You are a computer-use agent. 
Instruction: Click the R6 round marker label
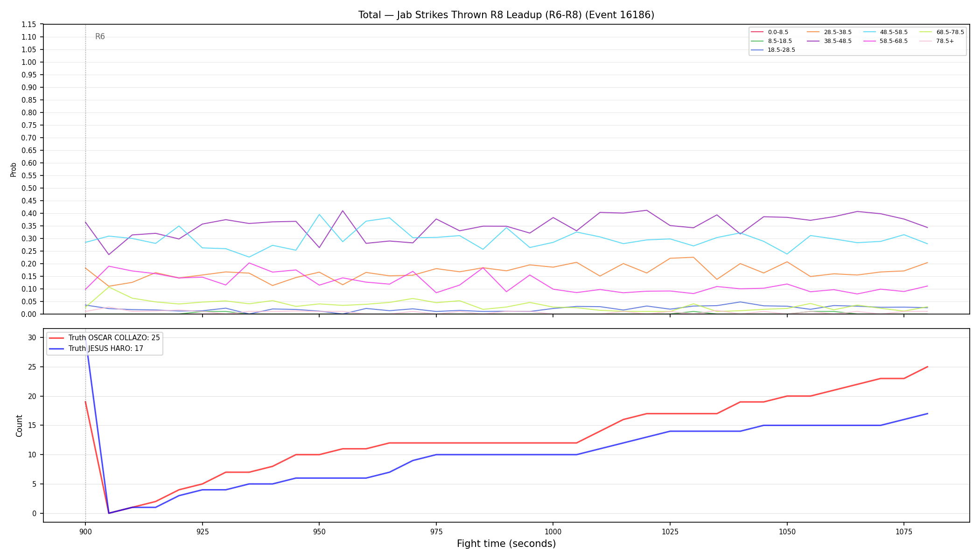100,36
